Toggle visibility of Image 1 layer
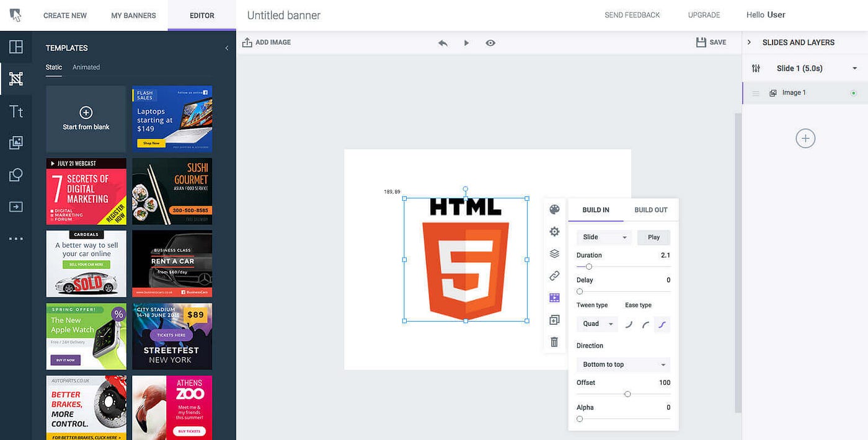This screenshot has height=440, width=868. [x=854, y=92]
